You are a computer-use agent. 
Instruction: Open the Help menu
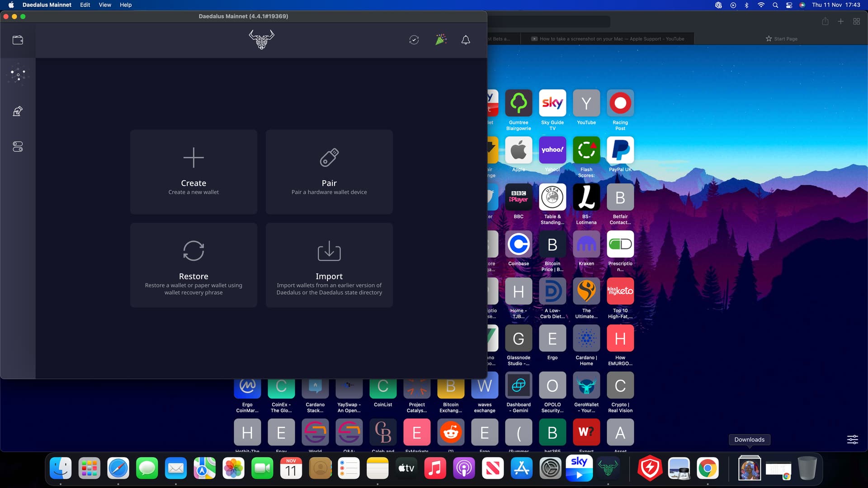pyautogui.click(x=126, y=5)
